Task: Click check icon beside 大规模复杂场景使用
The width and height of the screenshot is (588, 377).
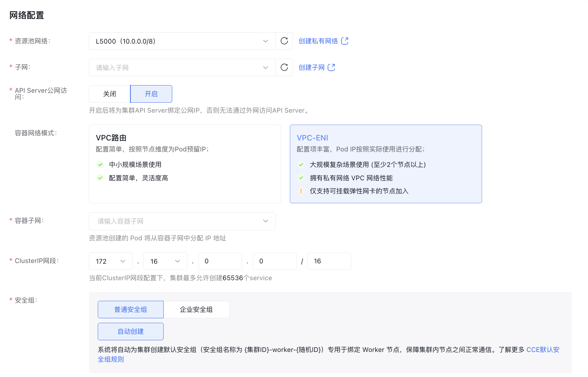Action: 301,164
